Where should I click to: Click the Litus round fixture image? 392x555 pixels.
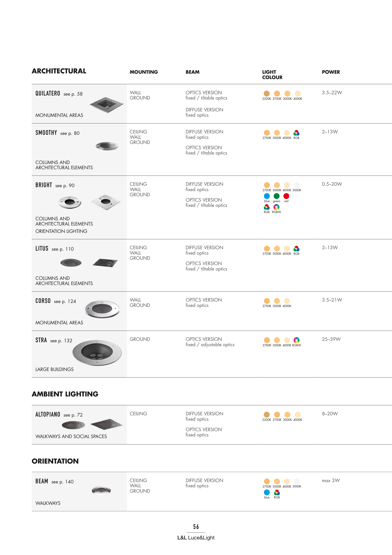[x=71, y=263]
